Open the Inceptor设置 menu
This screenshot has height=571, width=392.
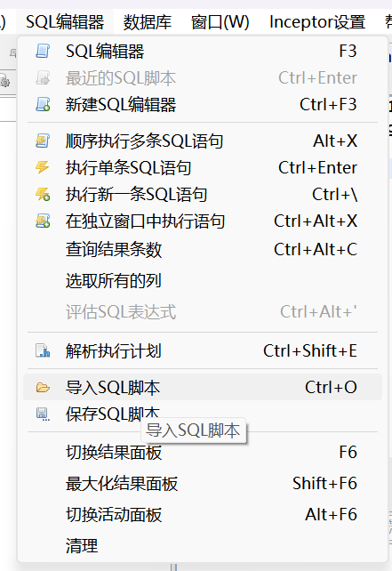[317, 22]
